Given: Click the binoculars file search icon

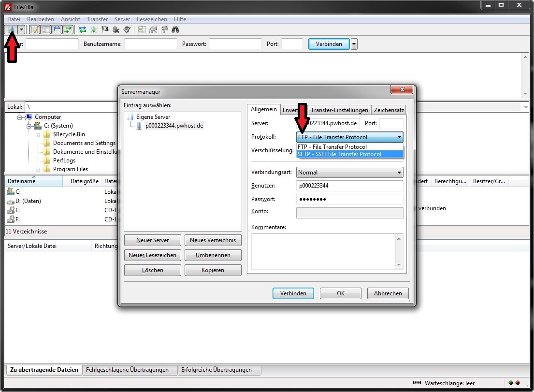Looking at the screenshot, I should tap(175, 29).
